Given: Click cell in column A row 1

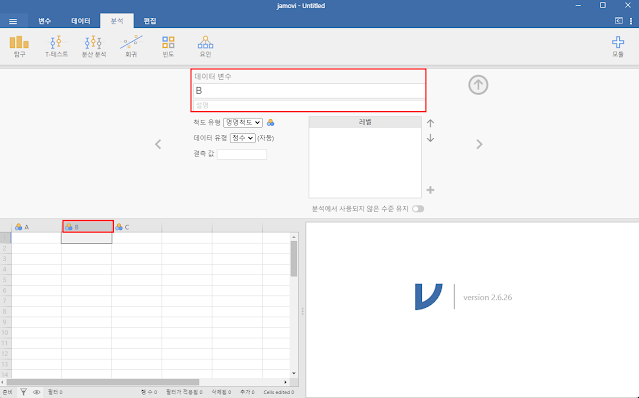Looking at the screenshot, I should pyautogui.click(x=36, y=238).
